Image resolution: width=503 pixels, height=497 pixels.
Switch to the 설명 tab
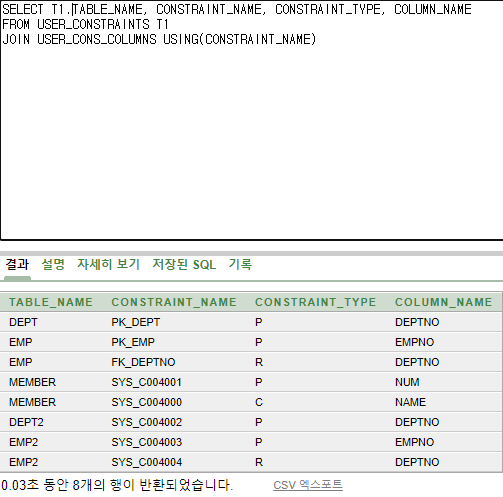coord(53,265)
